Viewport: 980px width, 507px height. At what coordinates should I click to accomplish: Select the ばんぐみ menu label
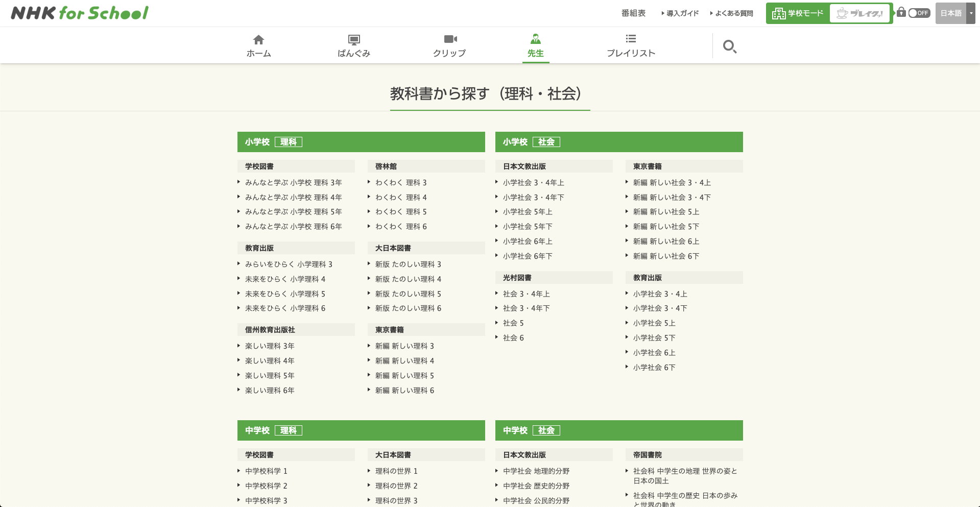(x=354, y=53)
